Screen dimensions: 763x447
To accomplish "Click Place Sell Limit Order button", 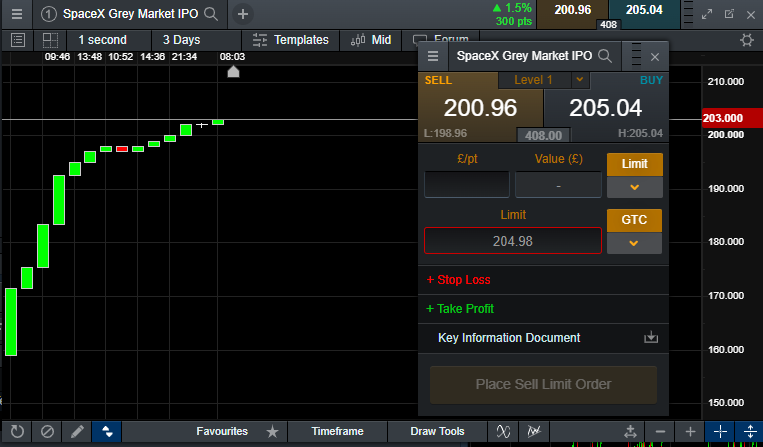I will point(543,384).
